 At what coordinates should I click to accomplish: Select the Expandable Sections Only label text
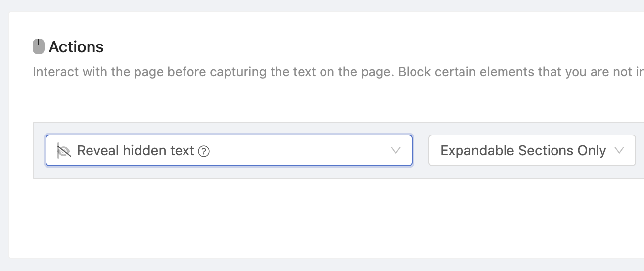pos(523,150)
